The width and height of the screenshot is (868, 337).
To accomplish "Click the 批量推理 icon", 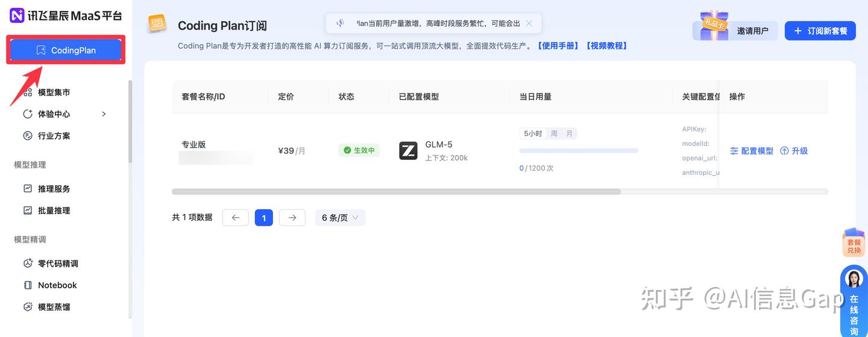I will 28,210.
